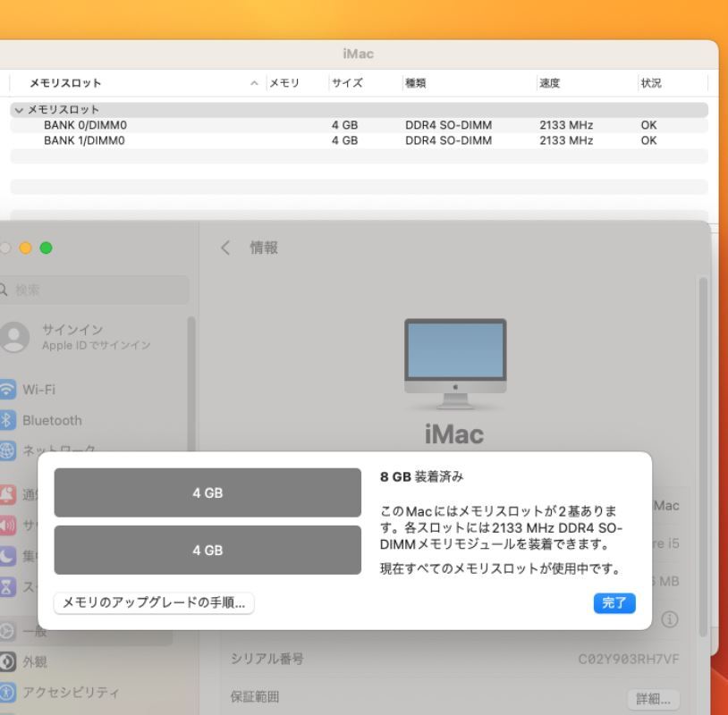This screenshot has width=728, height=715.
Task: Open メモリのアップグレードの手順 instructions
Action: coord(154,603)
